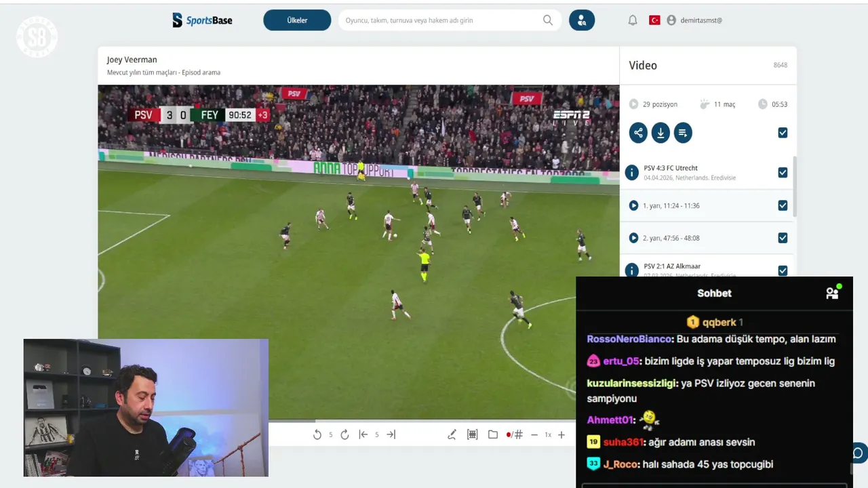The image size is (868, 488).
Task: Click the Joey Veerman player title
Action: [x=132, y=60]
